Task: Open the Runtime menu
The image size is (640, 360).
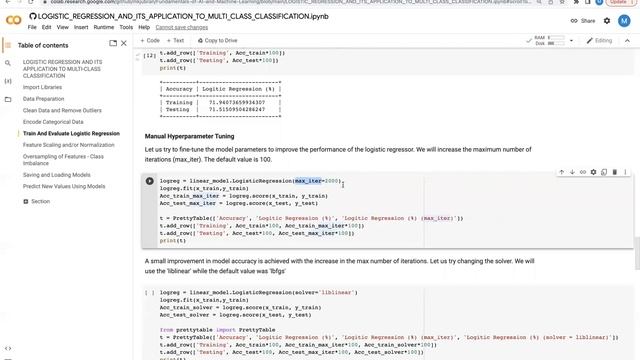Action: (104, 27)
